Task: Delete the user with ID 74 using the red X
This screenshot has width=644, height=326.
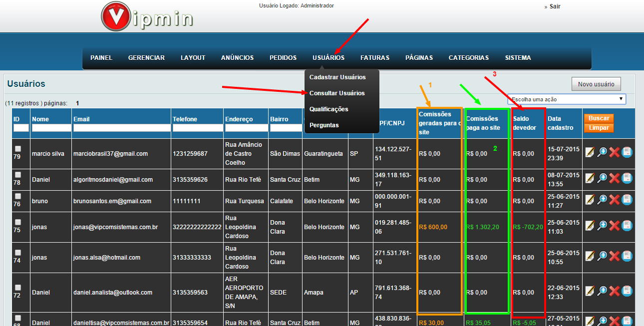Action: pyautogui.click(x=615, y=256)
